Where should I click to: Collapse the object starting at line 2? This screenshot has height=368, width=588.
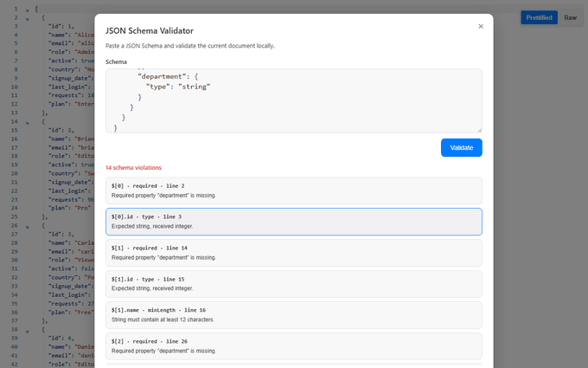tap(28, 19)
